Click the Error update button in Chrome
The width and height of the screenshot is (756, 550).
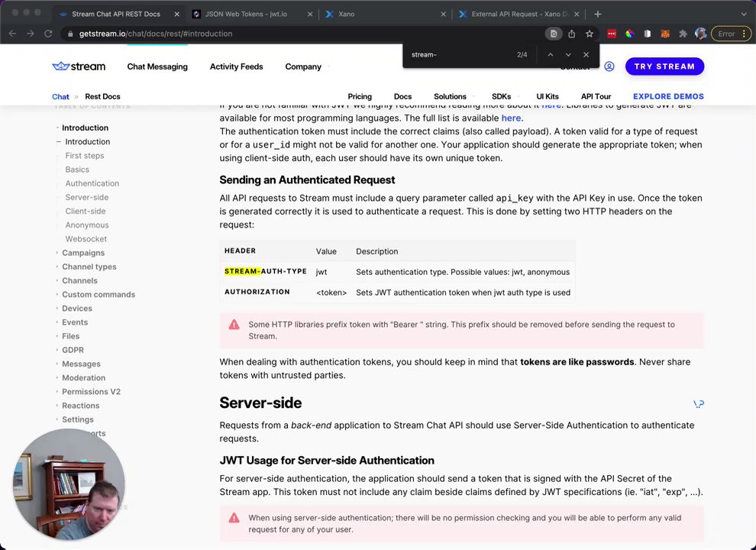pyautogui.click(x=732, y=34)
